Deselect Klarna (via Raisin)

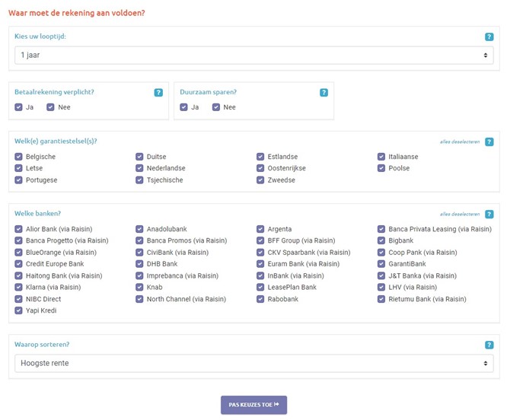click(x=18, y=287)
